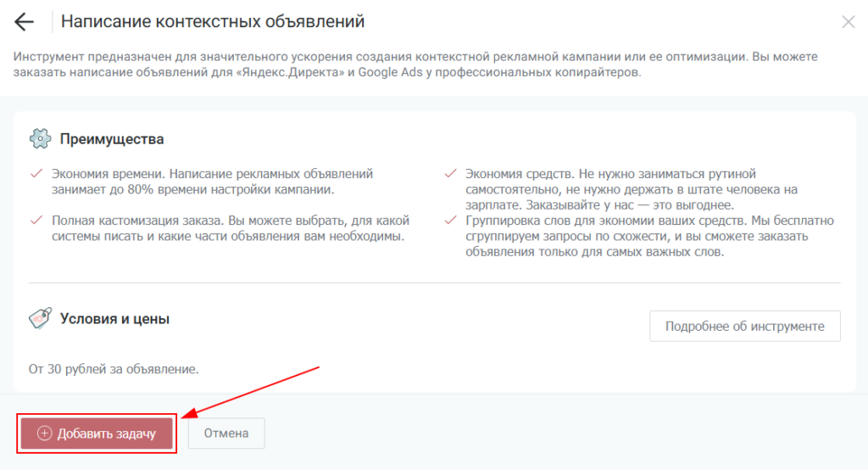Screen dimensions: 868x470
Task: Select the Преимущества heading
Action: (112, 139)
